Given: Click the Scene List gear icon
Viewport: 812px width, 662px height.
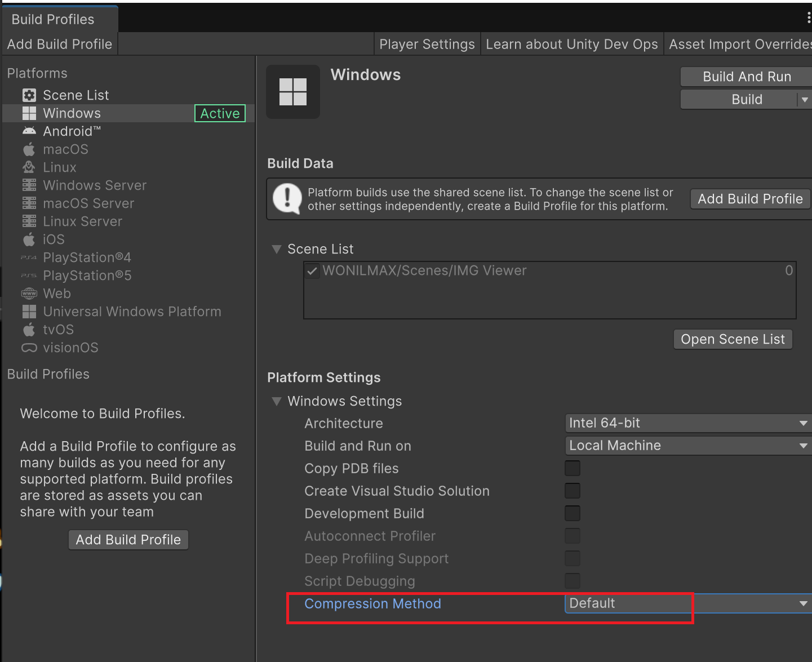Looking at the screenshot, I should pos(29,95).
